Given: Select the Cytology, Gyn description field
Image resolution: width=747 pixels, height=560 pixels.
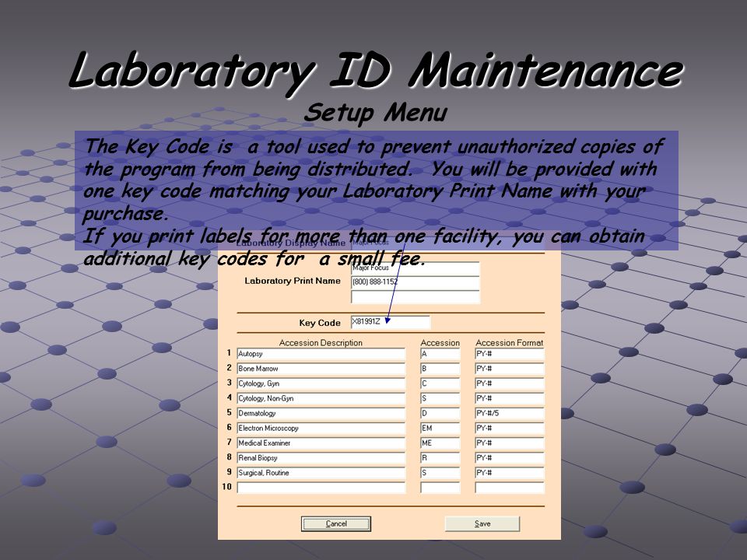Looking at the screenshot, I should 321,383.
